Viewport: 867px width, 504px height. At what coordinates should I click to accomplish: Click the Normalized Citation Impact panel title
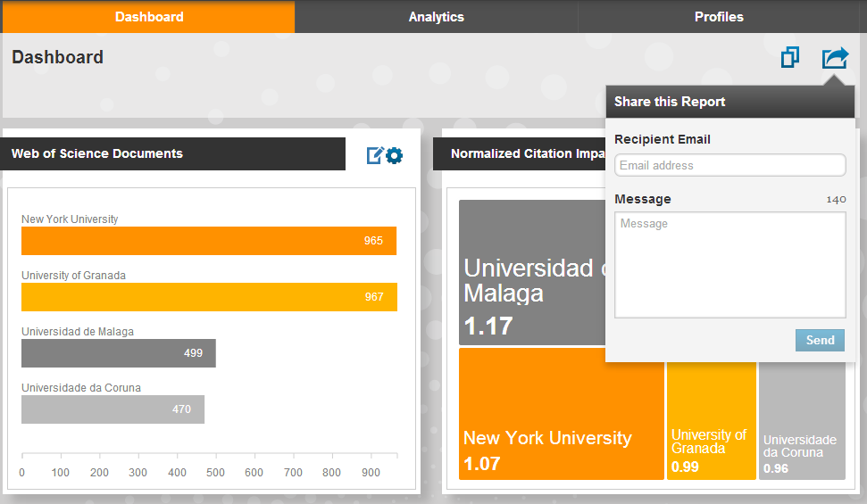click(x=528, y=153)
